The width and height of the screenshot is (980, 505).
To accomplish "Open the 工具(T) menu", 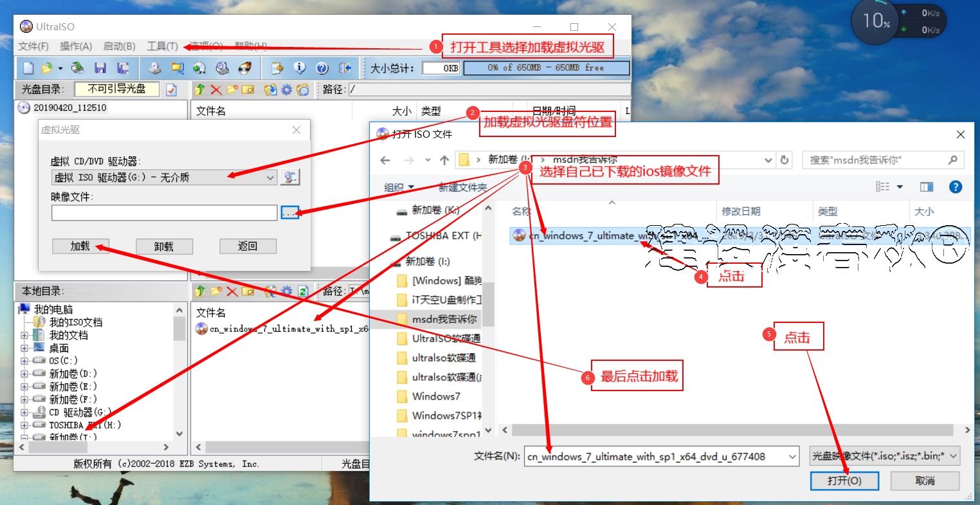I will click(162, 46).
